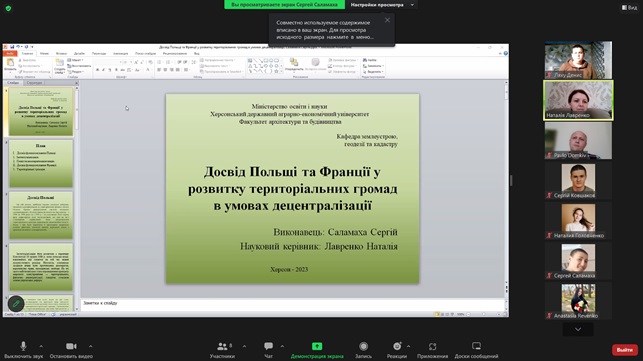Screen dimensions: 643x361
Task: Click green encryption shield icon
Action: click(x=8, y=8)
